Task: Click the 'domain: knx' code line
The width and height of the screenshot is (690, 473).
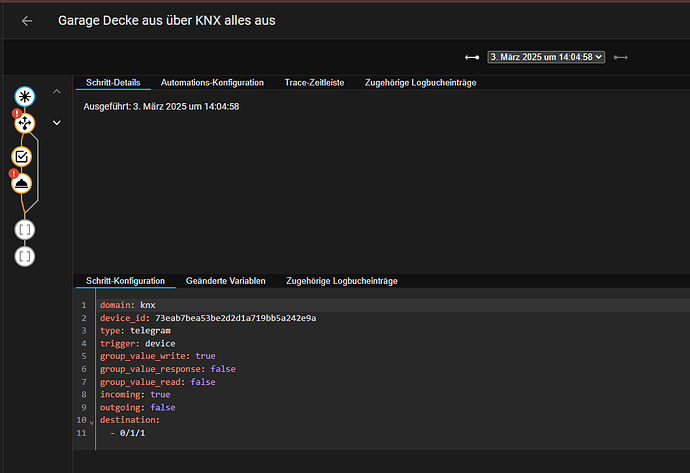Action: tap(128, 305)
